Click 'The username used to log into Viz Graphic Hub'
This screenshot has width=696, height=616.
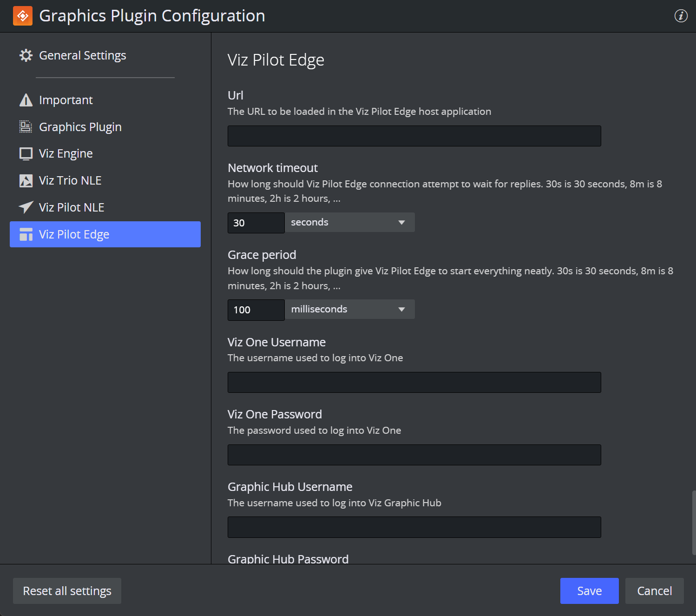tap(335, 503)
